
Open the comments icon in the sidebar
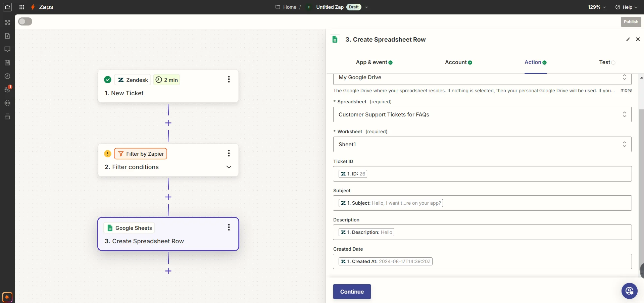7,49
